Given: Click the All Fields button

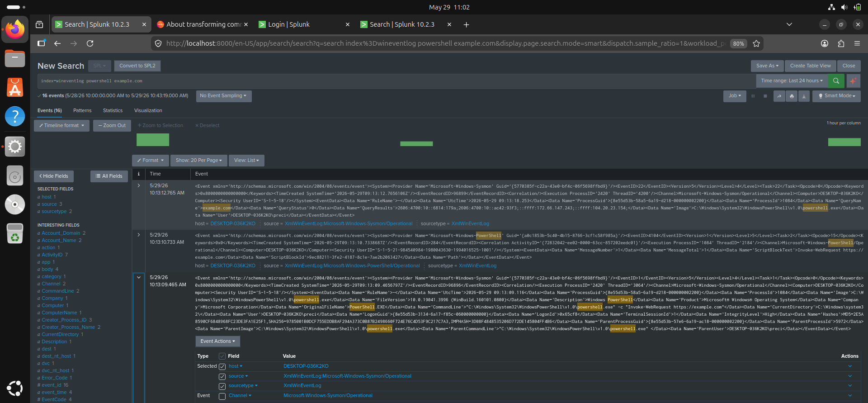Looking at the screenshot, I should click(109, 176).
